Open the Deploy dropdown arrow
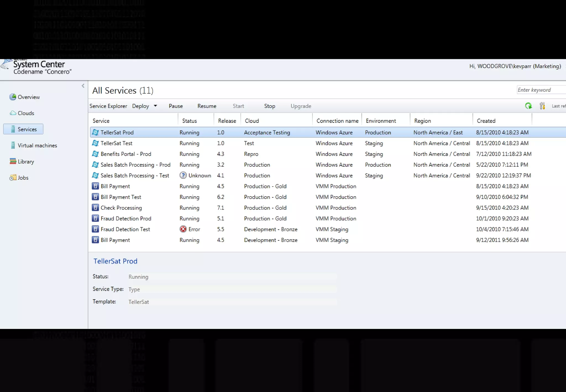 156,106
